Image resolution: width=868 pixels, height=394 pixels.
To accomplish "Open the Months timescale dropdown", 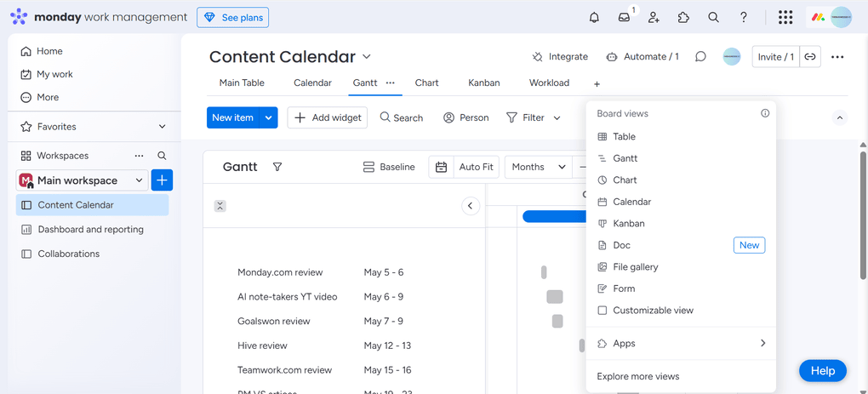I will tap(538, 167).
